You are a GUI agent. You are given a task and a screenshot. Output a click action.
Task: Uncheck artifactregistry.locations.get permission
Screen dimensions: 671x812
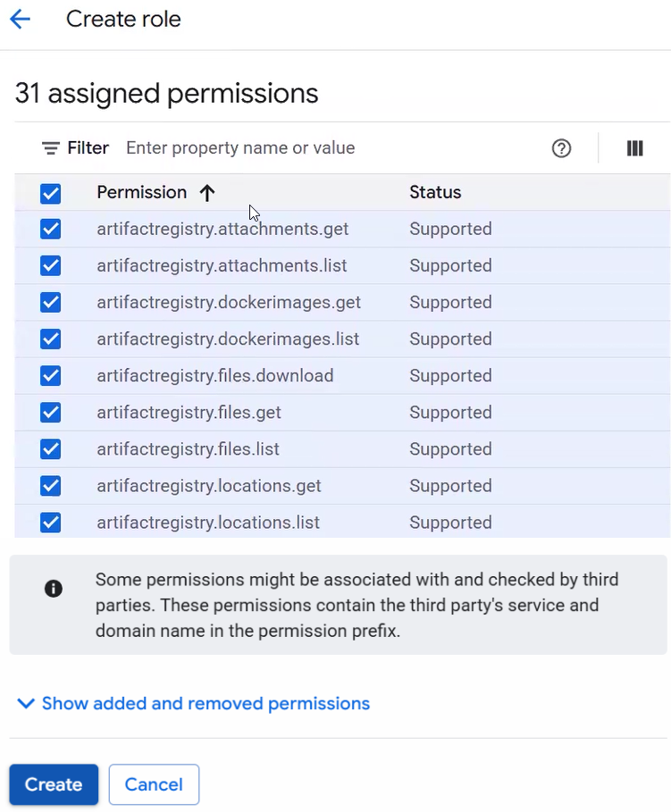(51, 486)
